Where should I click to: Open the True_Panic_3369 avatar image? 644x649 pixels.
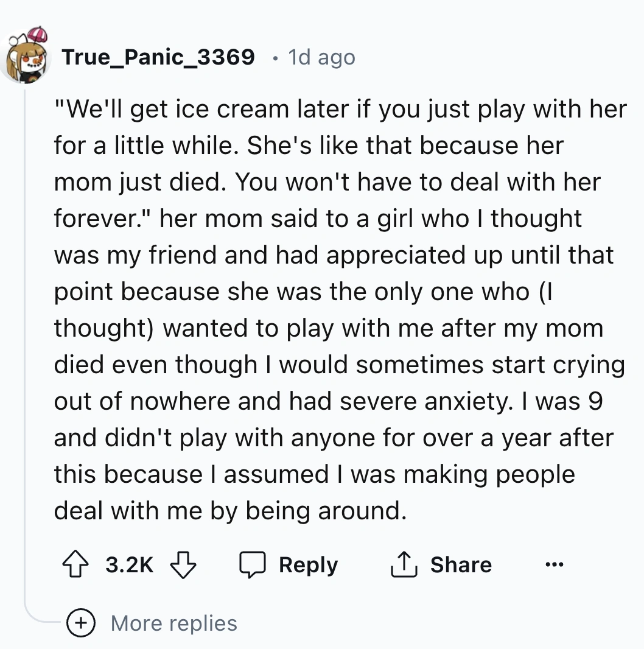pos(27,56)
